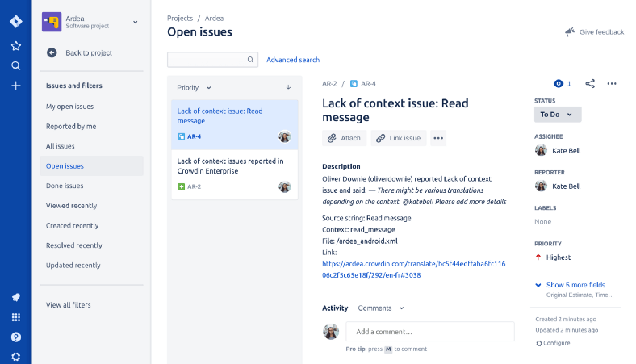Reverse sort order with the arrow icon
The height and width of the screenshot is (364, 636).
point(288,87)
